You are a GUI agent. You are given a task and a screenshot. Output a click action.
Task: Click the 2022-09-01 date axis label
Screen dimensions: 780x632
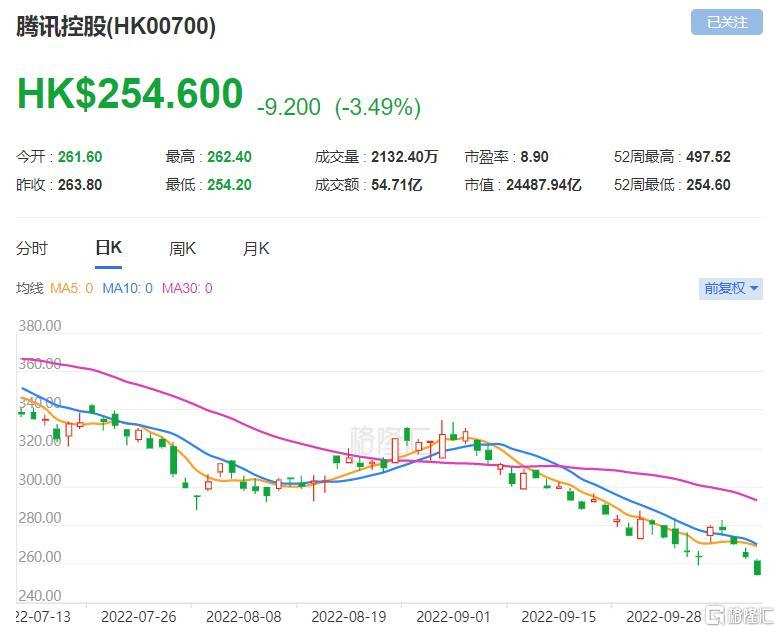[x=454, y=617]
